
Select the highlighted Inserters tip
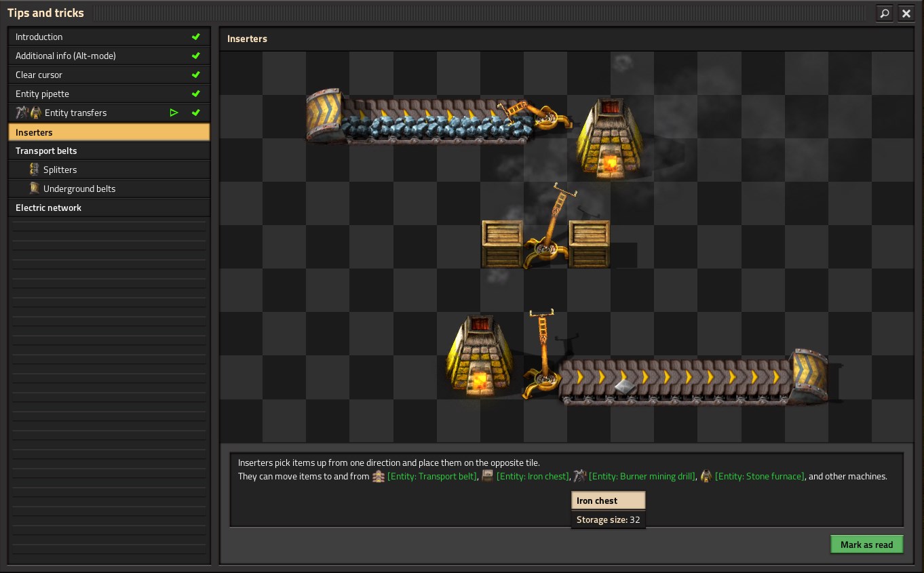coord(109,132)
